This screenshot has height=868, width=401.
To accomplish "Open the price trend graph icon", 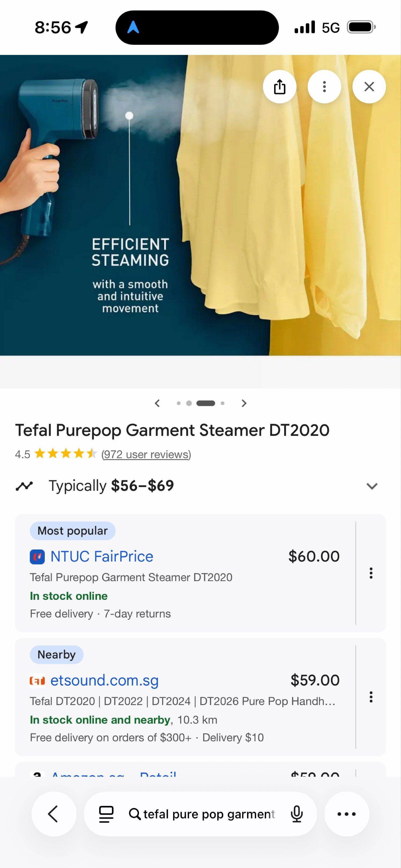I will tap(24, 485).
